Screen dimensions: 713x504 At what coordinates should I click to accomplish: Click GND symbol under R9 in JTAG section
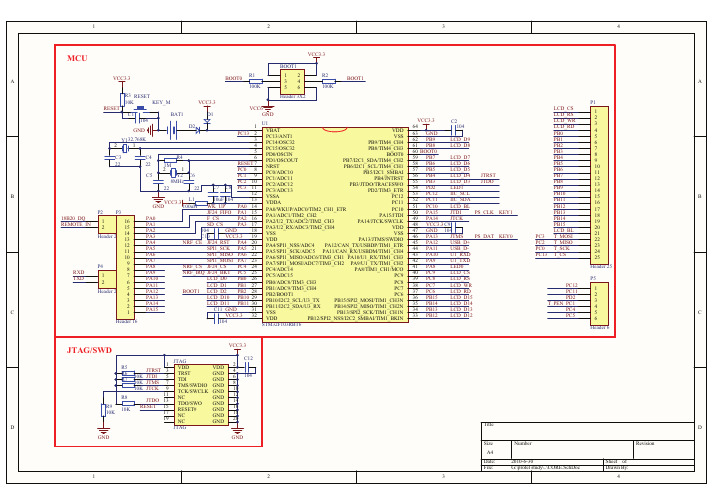(104, 432)
